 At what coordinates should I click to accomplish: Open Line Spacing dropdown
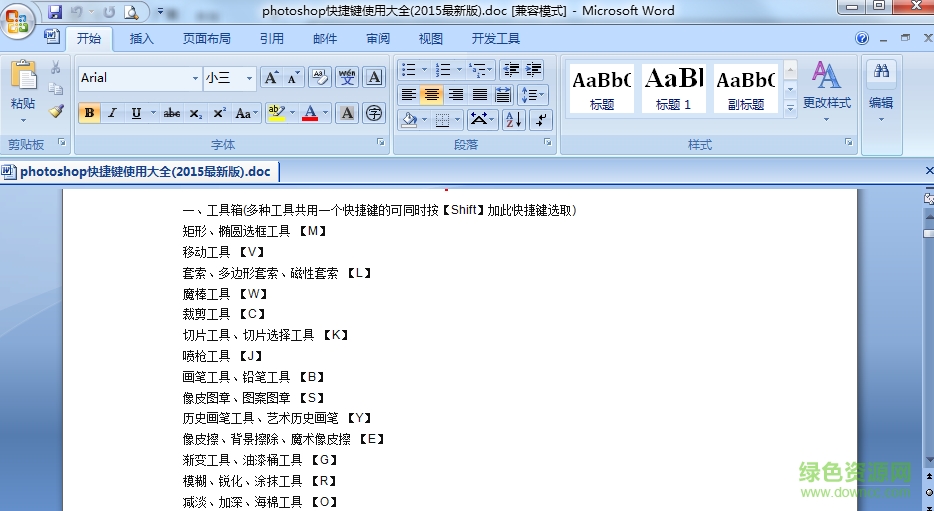[x=533, y=95]
